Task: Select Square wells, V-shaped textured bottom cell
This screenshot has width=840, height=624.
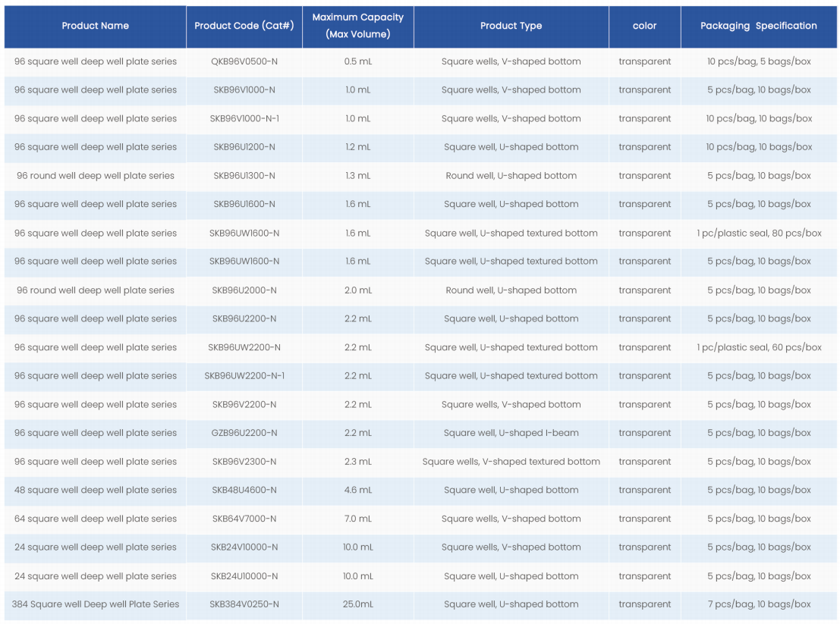Action: coord(511,462)
